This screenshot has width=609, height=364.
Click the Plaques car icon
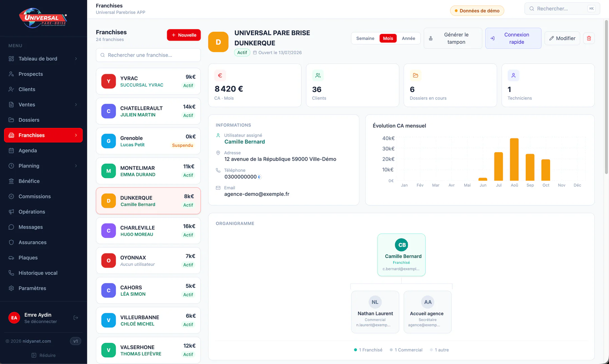point(11,258)
